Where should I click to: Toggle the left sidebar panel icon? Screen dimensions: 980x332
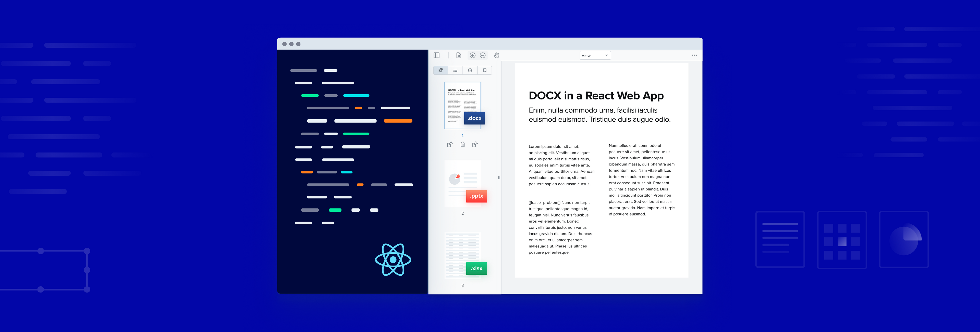click(436, 56)
